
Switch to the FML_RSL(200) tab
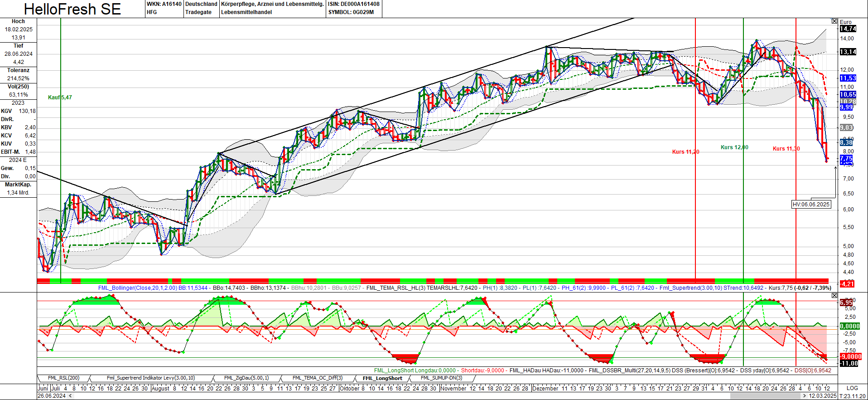[x=63, y=378]
